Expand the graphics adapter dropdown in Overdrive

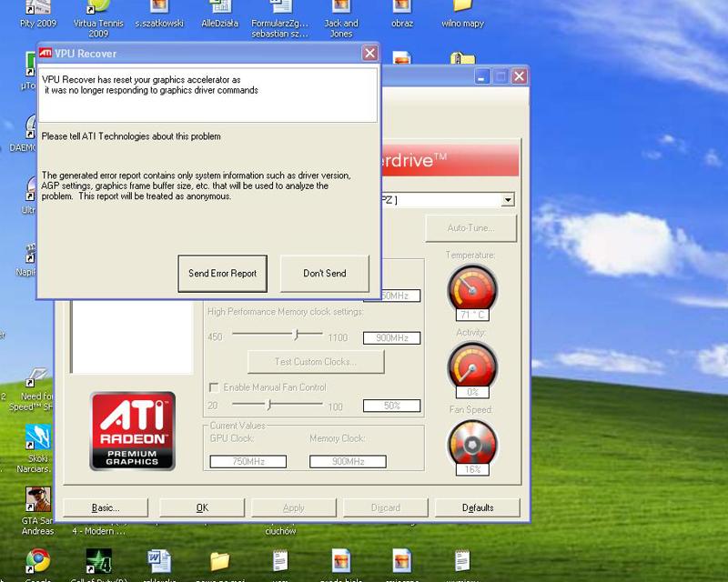click(x=508, y=200)
